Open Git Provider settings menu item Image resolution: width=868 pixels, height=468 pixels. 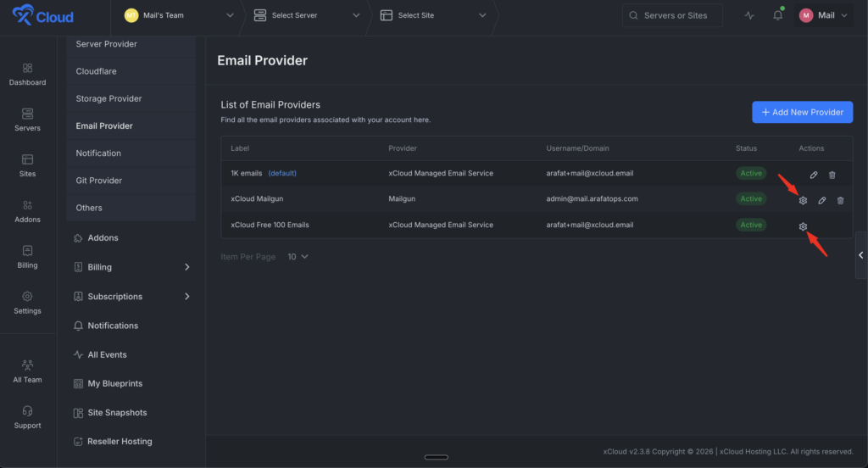[99, 181]
